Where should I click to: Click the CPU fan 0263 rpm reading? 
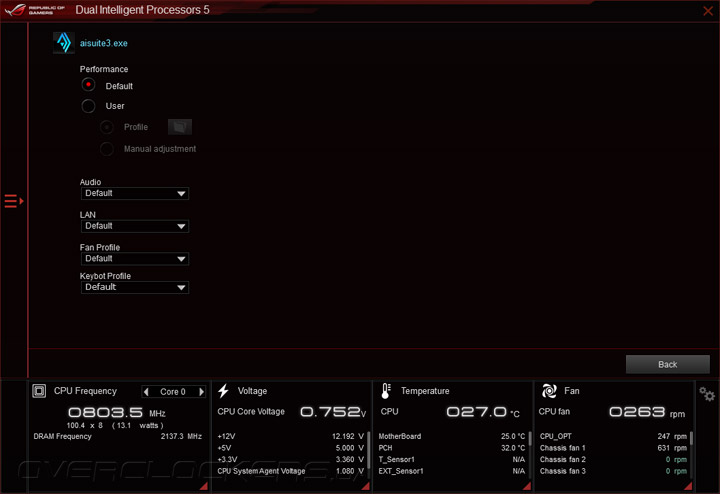pos(647,412)
